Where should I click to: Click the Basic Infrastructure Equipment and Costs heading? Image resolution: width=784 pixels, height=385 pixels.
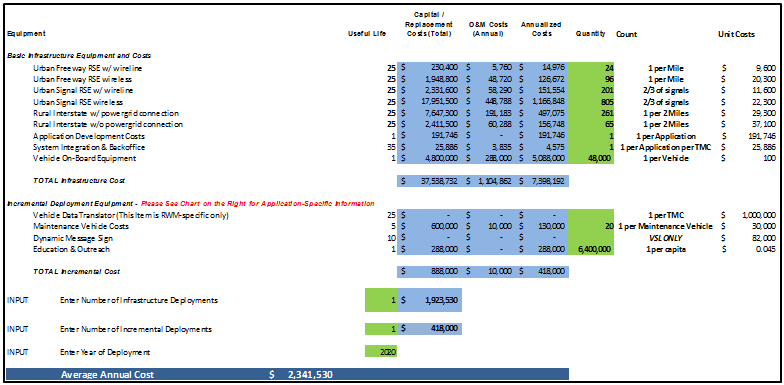point(79,55)
